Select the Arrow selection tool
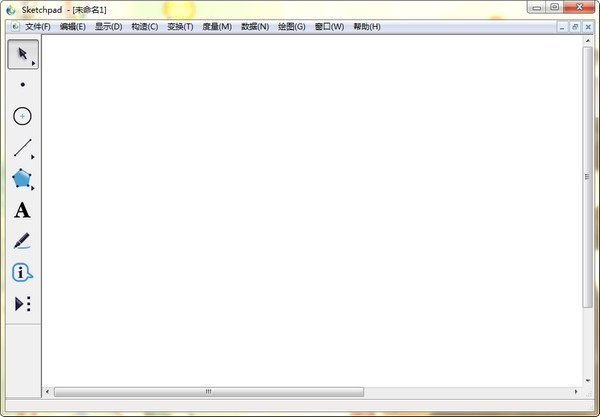Screen dimensions: 600x417 (x=22, y=54)
